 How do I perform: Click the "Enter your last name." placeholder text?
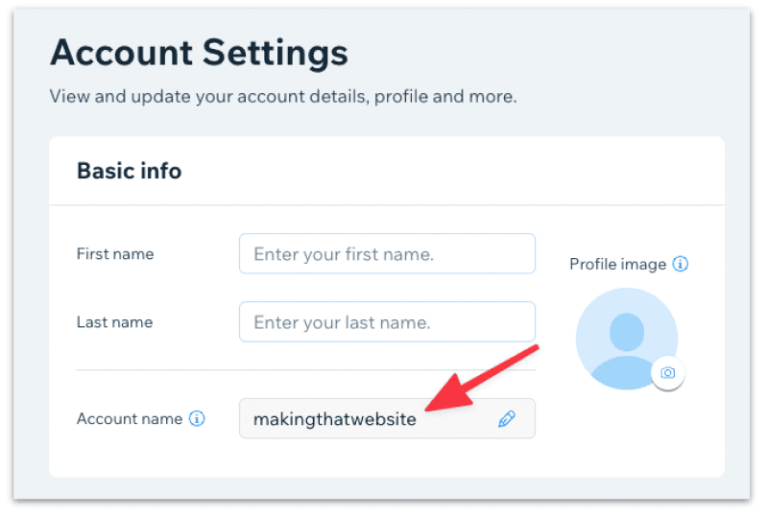point(341,323)
